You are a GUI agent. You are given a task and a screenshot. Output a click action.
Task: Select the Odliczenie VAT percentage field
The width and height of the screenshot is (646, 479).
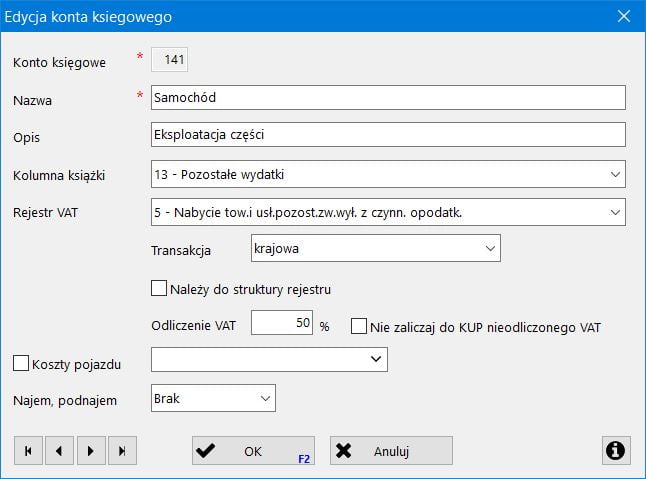tap(282, 323)
